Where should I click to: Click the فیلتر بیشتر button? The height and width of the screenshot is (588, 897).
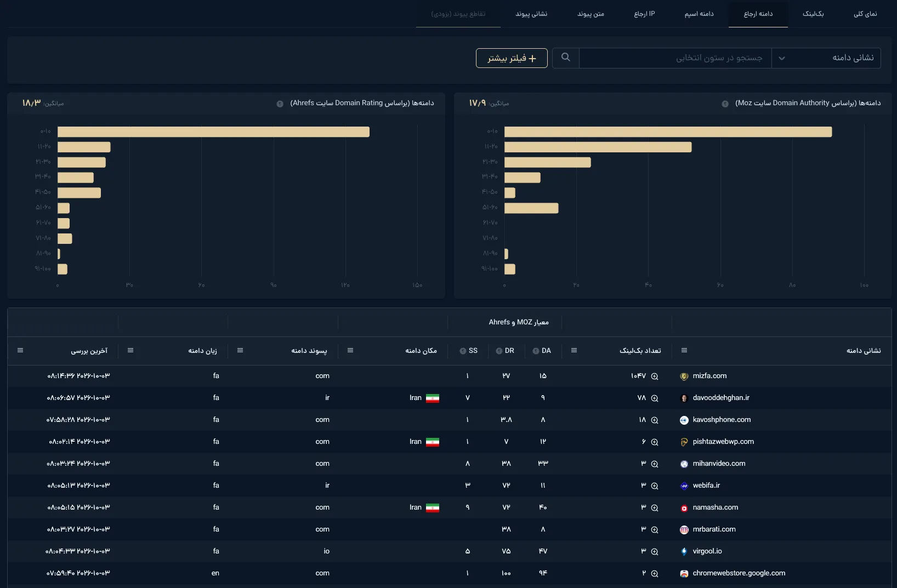pyautogui.click(x=512, y=58)
